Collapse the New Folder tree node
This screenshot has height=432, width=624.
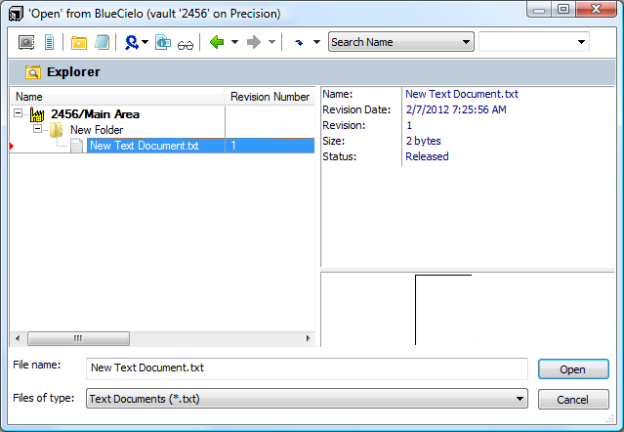pyautogui.click(x=37, y=128)
